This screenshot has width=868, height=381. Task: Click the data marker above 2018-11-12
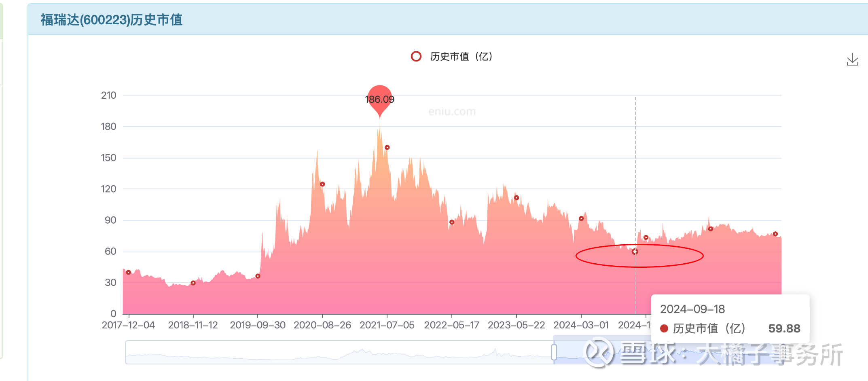pos(193,283)
